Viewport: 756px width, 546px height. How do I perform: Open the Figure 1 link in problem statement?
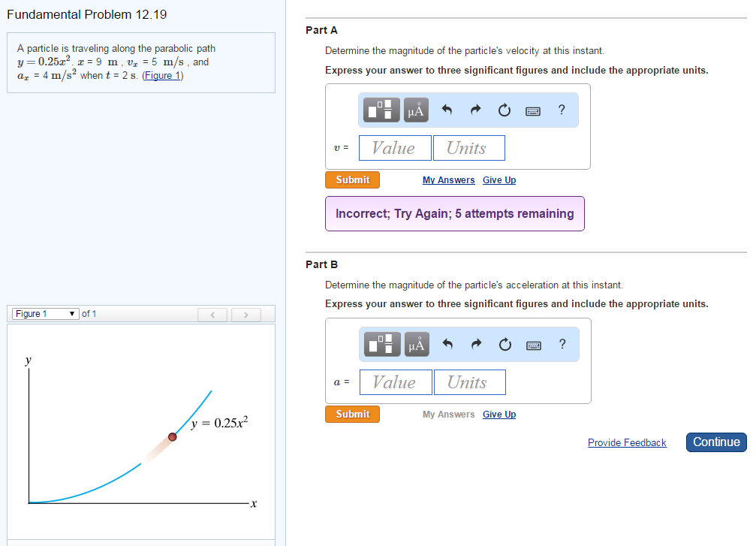pyautogui.click(x=162, y=74)
